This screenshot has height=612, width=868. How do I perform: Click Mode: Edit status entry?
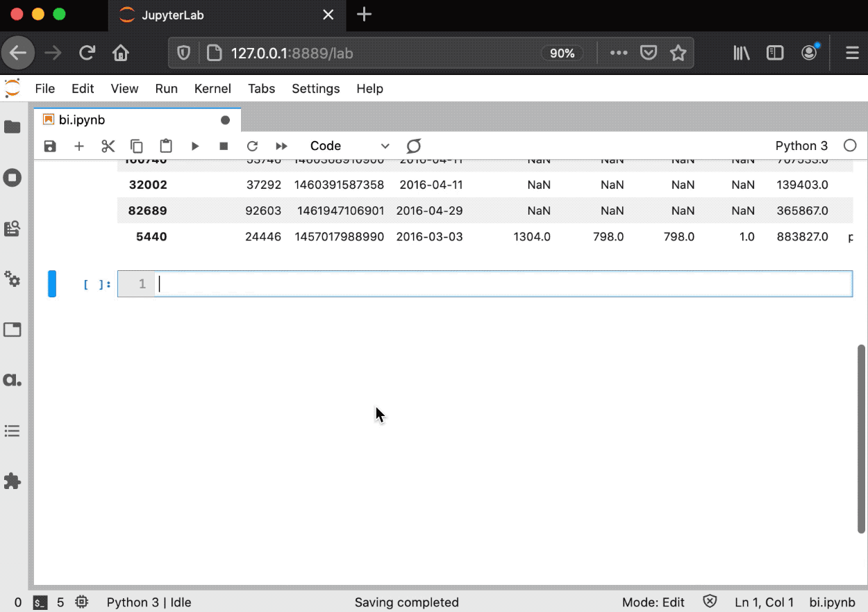pos(653,602)
